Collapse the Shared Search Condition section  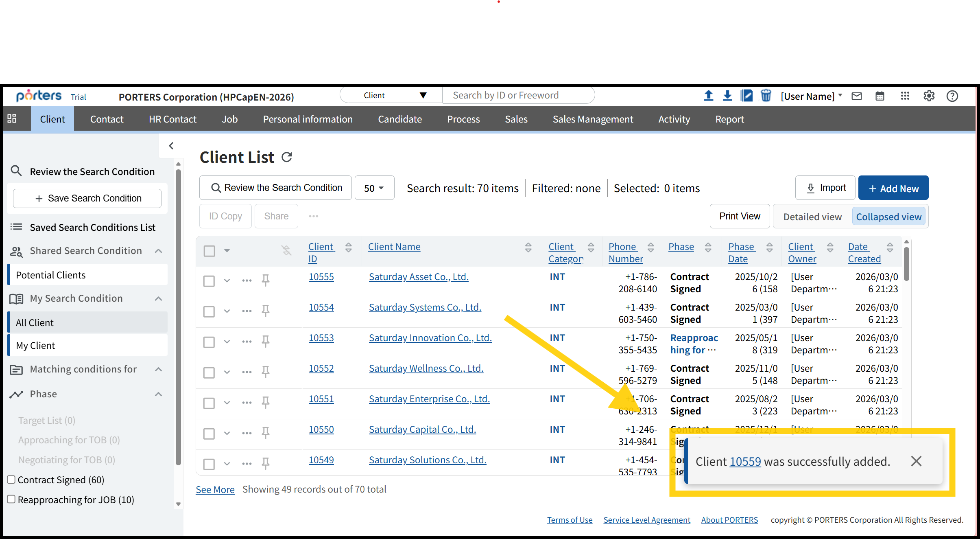click(x=159, y=251)
